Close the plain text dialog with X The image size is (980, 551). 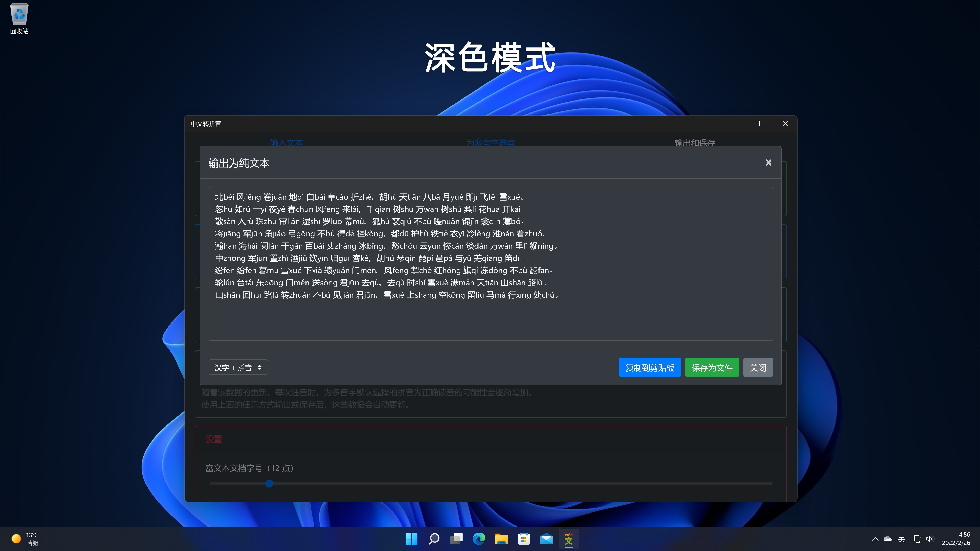[x=768, y=163]
